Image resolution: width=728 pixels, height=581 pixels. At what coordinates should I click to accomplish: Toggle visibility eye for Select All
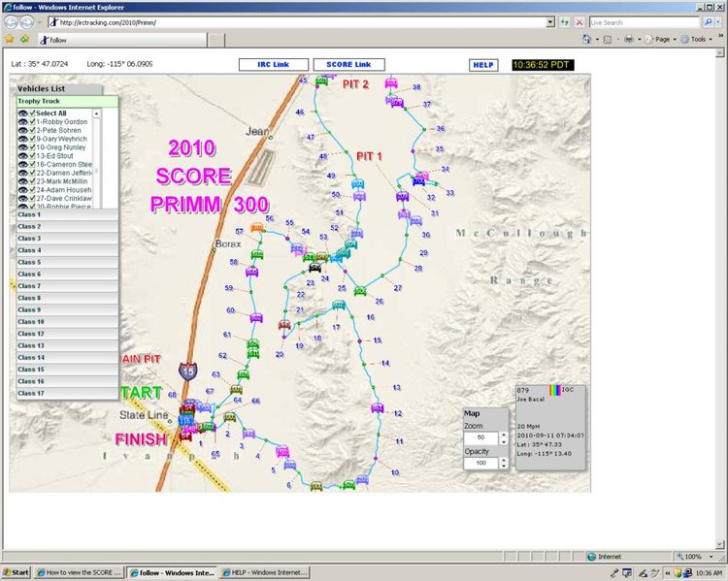(x=22, y=113)
